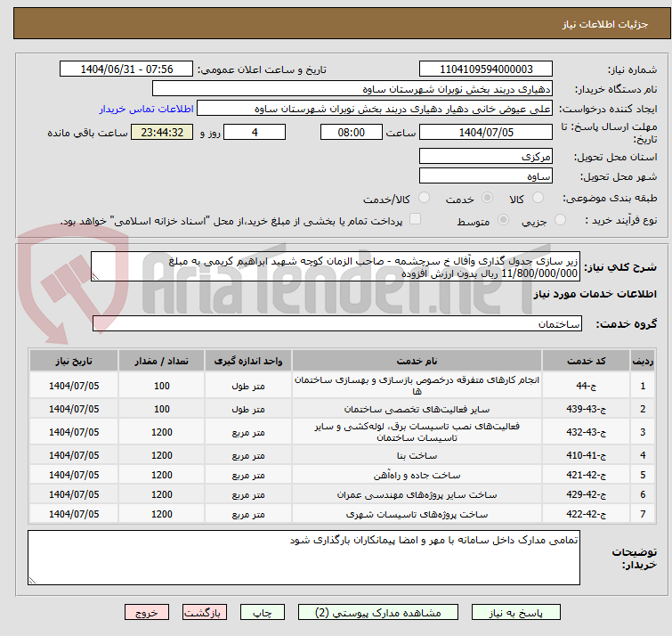Click service code ج-42-422 cell
The image size is (672, 636).
[586, 514]
